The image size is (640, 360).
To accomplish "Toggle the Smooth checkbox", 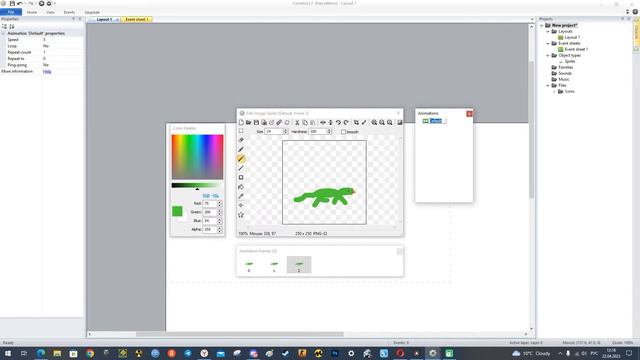I will (x=343, y=132).
